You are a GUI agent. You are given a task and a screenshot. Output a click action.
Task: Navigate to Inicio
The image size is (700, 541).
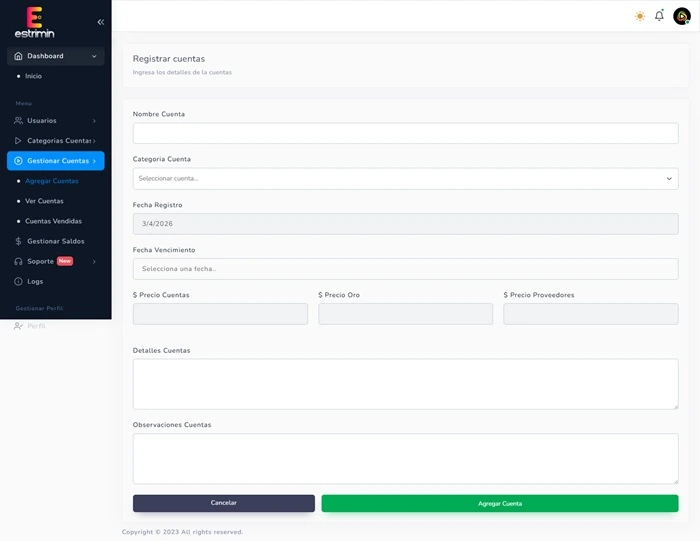click(33, 76)
